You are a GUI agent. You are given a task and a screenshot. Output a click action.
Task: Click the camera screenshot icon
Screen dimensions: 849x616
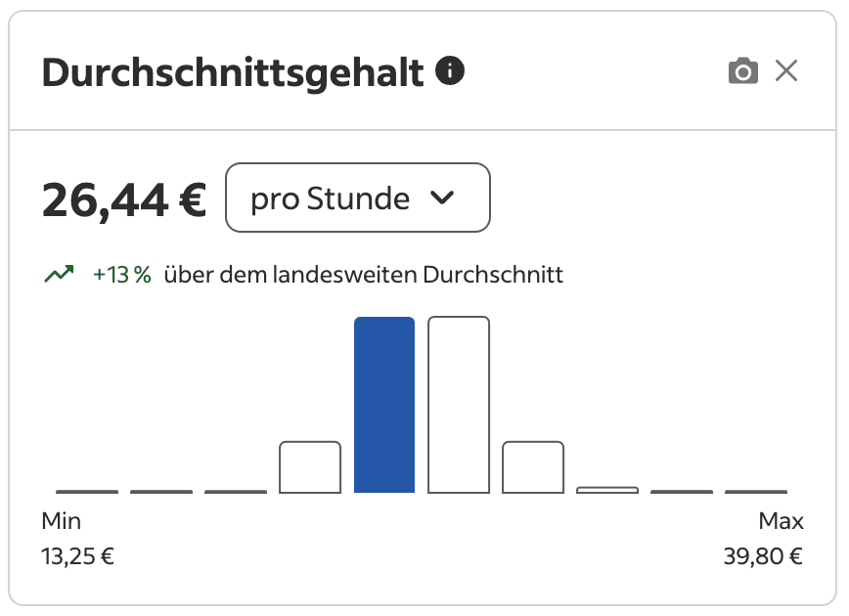(x=743, y=70)
